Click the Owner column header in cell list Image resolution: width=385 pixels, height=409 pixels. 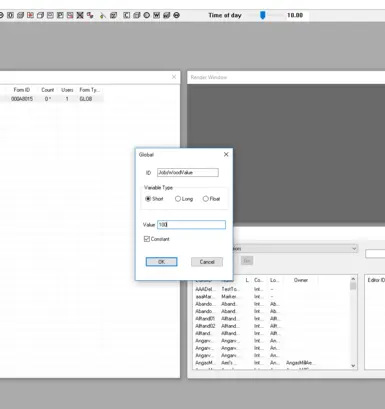coord(301,280)
